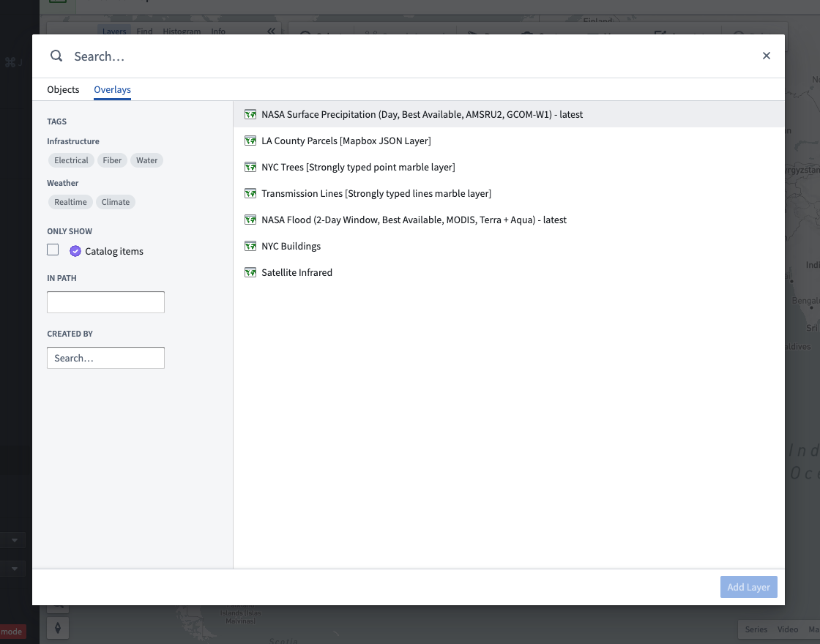The image size is (820, 644).
Task: Select NYC Trees point marble layer text
Action: [x=358, y=168]
